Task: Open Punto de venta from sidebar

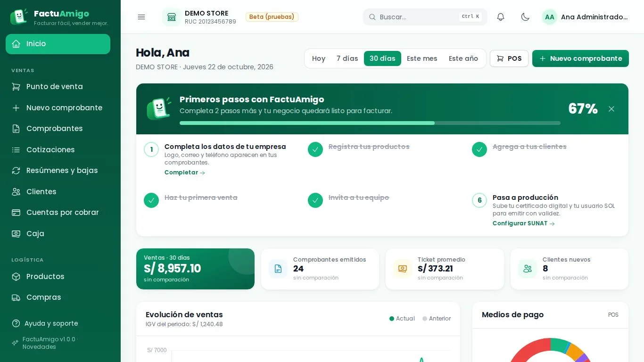Action: pyautogui.click(x=58, y=87)
